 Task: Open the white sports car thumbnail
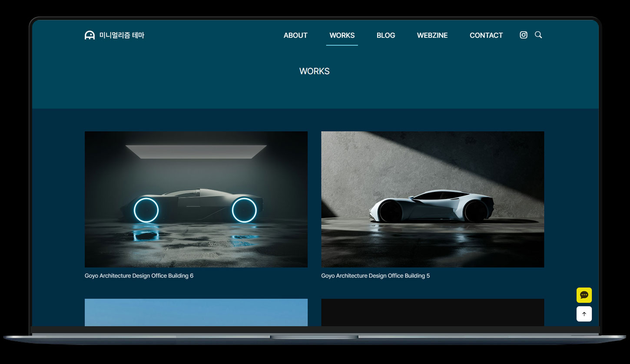432,199
